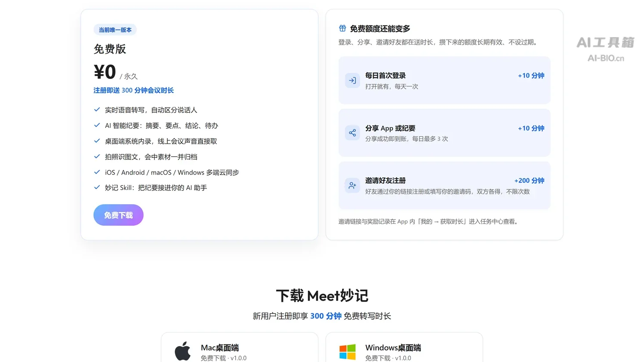The height and width of the screenshot is (362, 644).
Task: Open the 邀请好友注册 reward card
Action: (x=444, y=185)
